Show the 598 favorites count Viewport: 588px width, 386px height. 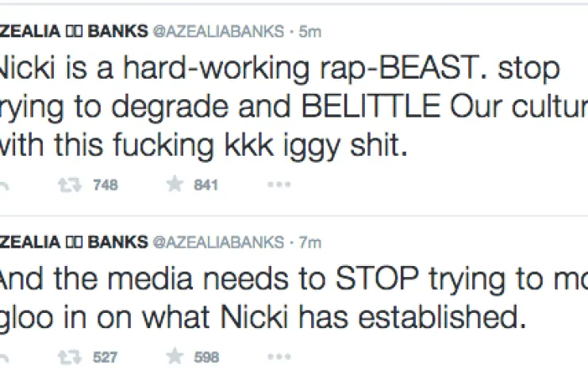[206, 357]
